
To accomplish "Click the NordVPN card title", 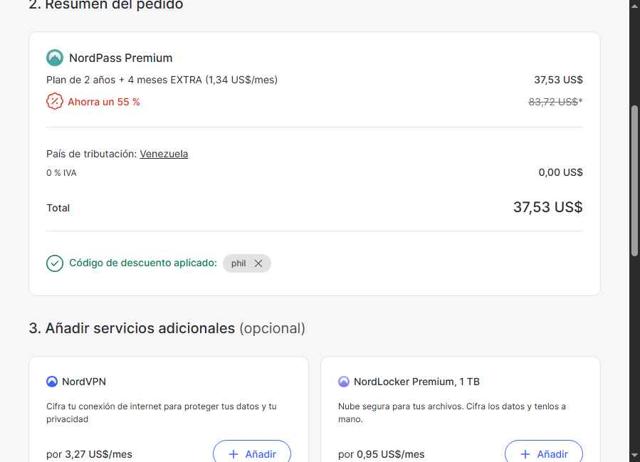I will [84, 382].
